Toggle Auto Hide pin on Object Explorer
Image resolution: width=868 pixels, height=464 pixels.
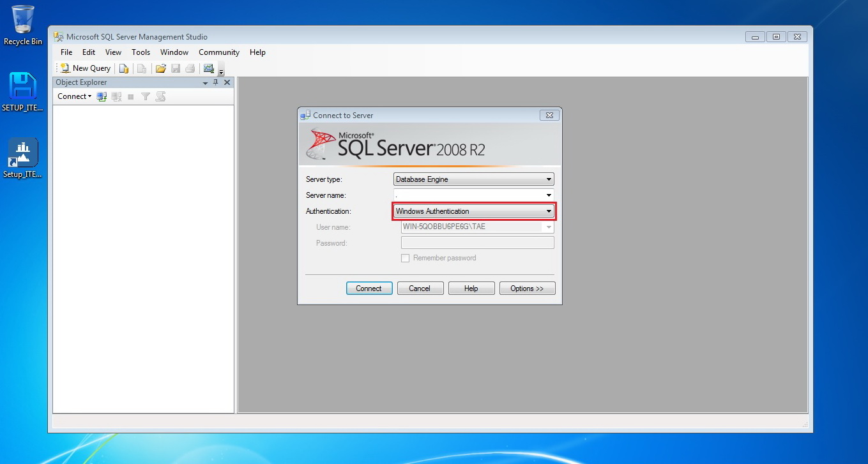pyautogui.click(x=216, y=82)
